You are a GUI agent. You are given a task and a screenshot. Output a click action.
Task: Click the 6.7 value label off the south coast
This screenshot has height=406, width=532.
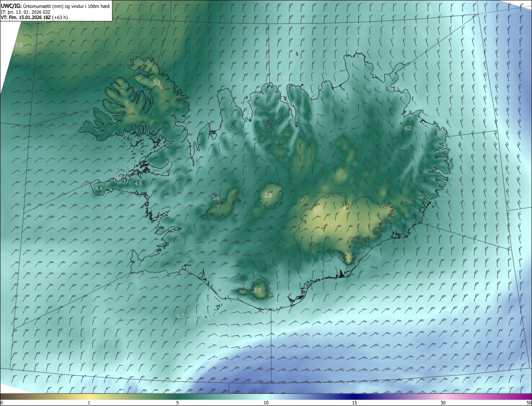(180, 316)
